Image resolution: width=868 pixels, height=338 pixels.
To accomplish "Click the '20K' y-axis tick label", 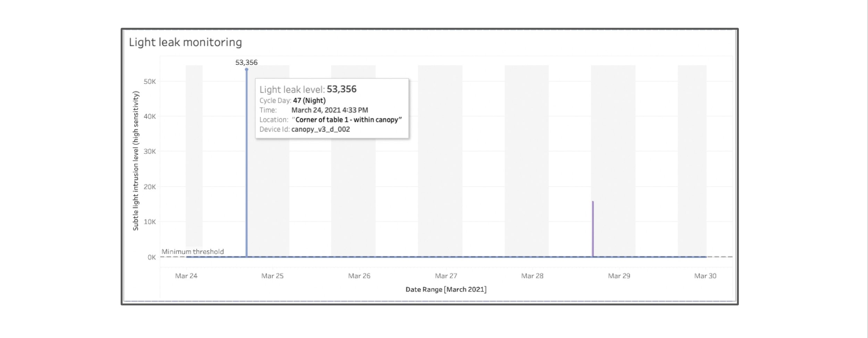I will pyautogui.click(x=150, y=187).
